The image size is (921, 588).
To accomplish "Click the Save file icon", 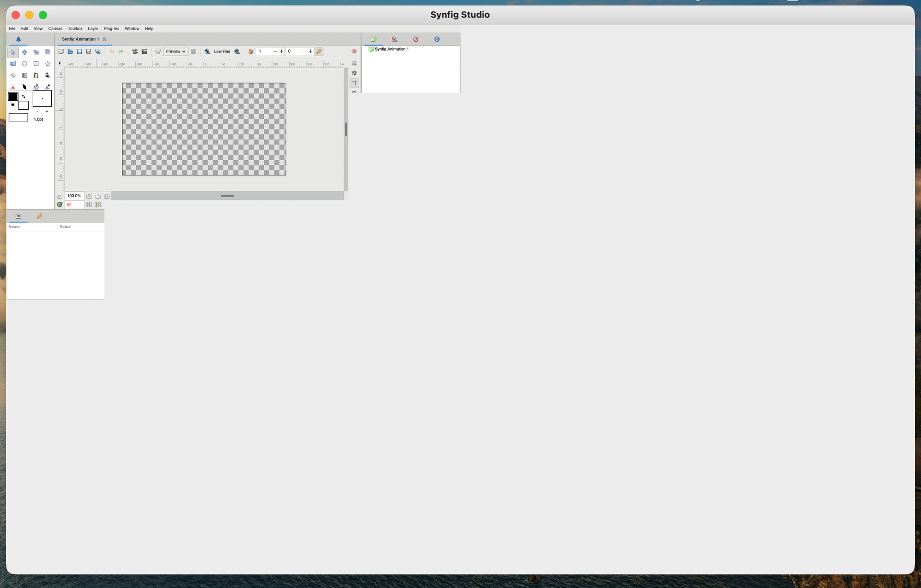I will (x=80, y=51).
